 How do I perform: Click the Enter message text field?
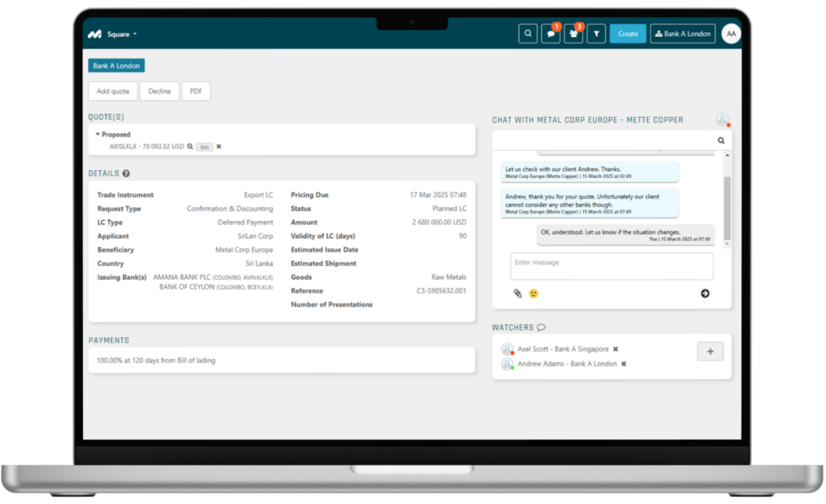[x=611, y=266]
